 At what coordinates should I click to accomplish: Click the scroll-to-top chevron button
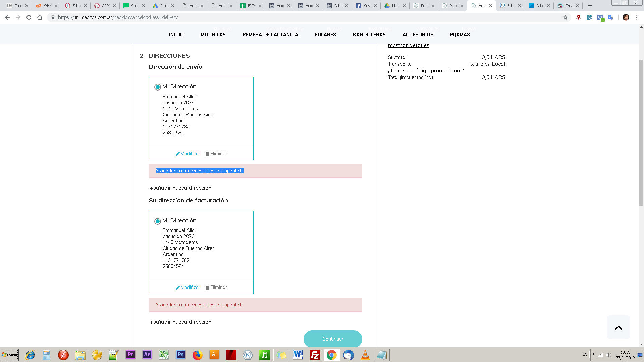point(618,327)
